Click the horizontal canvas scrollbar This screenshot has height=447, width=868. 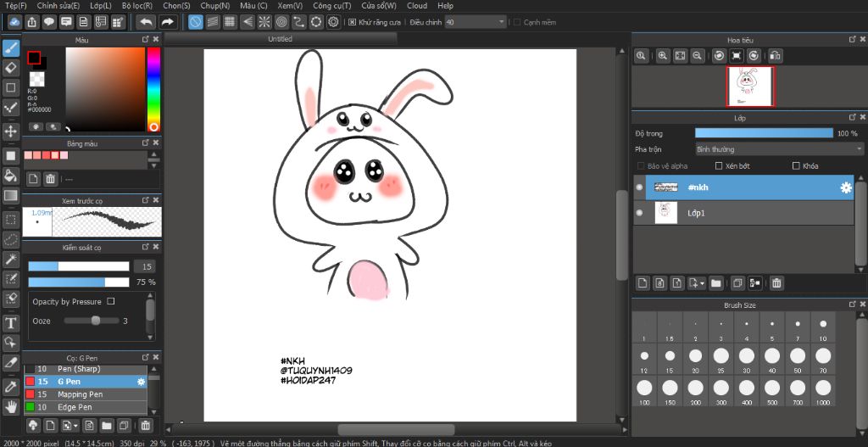[397, 430]
